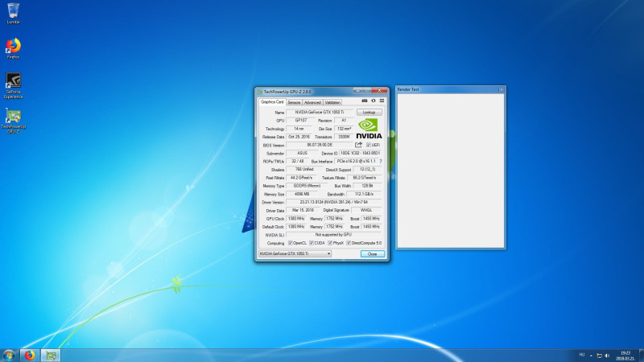Click the Bus Interface question mark icon

381,162
